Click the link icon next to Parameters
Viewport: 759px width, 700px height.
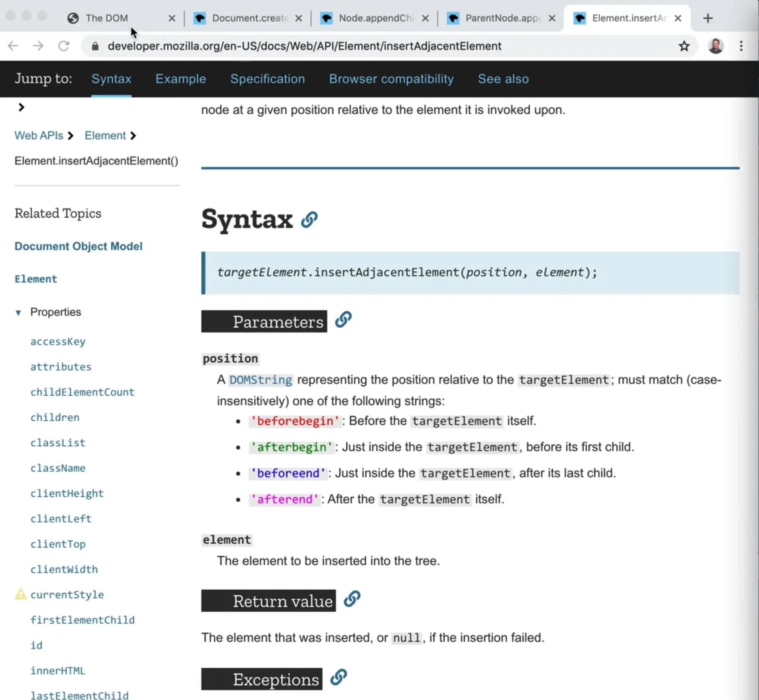tap(343, 320)
